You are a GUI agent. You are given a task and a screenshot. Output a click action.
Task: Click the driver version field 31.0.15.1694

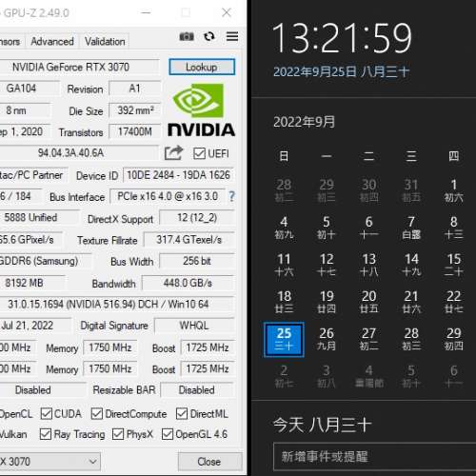(x=117, y=305)
